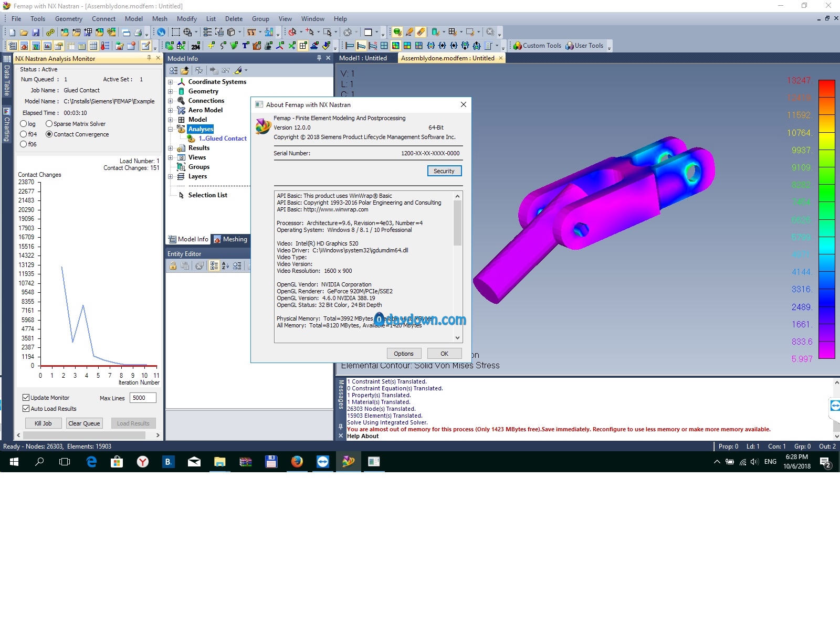Open the Modify menu
This screenshot has width=840, height=638.
tap(187, 19)
